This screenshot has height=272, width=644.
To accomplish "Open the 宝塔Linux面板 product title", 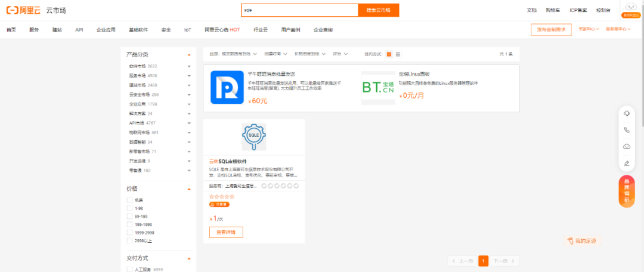I will click(x=414, y=75).
